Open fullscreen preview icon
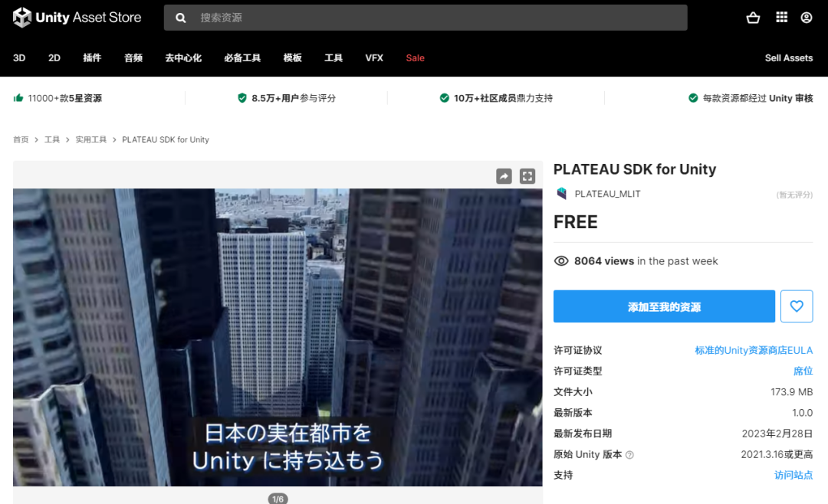 coord(527,176)
